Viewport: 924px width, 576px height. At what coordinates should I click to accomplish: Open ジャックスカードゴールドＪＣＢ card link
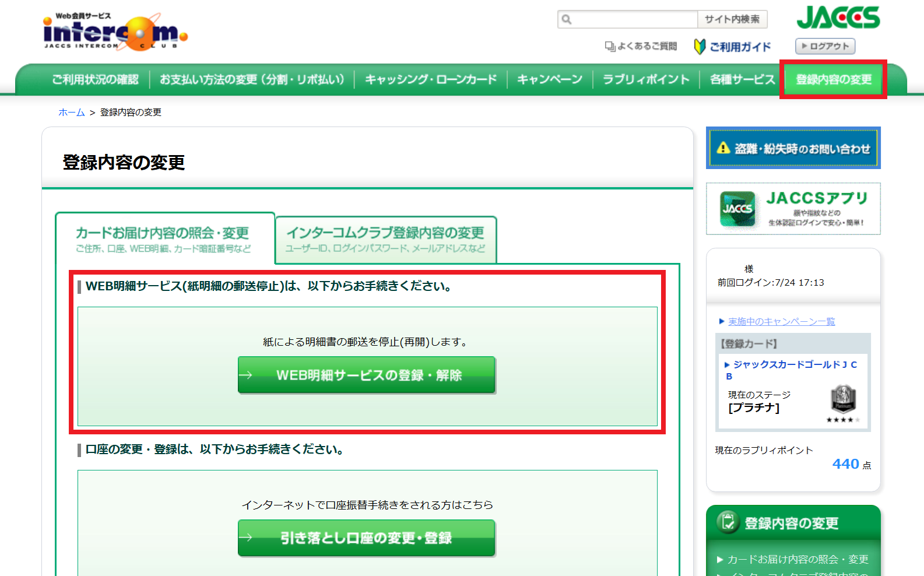[792, 370]
